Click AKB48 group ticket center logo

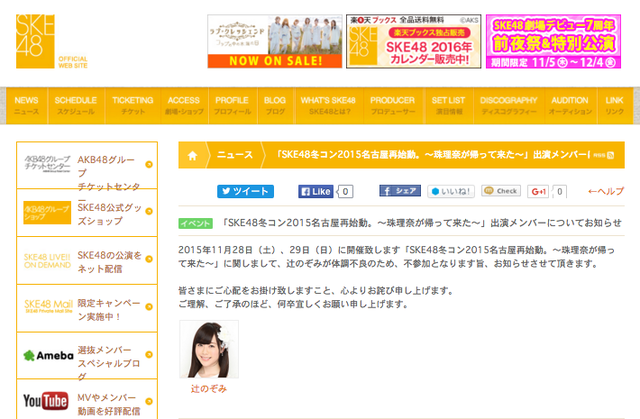(47, 164)
